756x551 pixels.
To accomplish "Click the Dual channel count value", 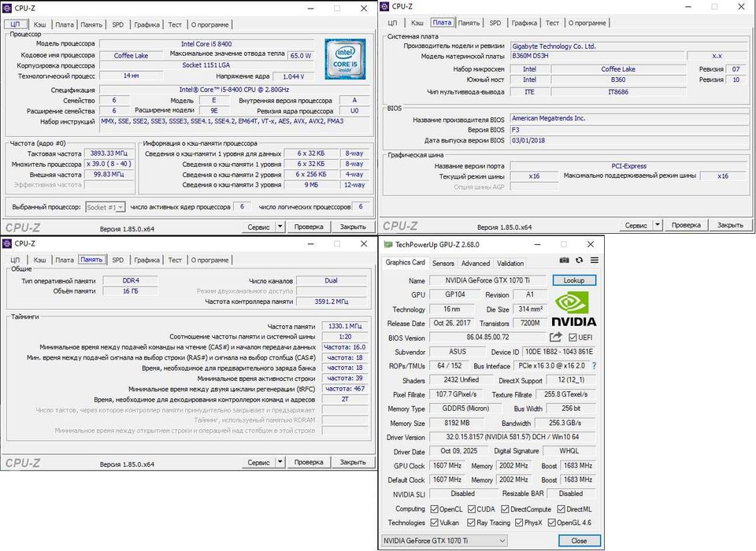I will 332,280.
